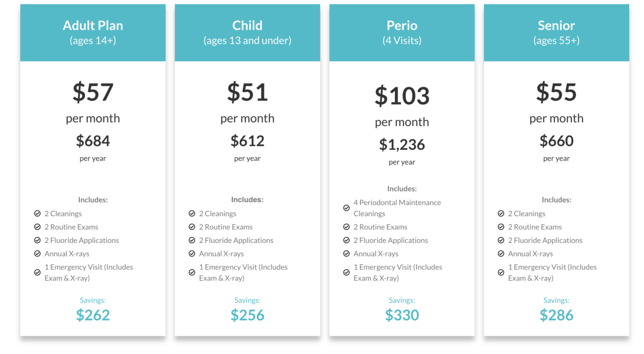Select the Perio 4 Visits header
Image resolution: width=644 pixels, height=354 pixels.
[x=402, y=33]
